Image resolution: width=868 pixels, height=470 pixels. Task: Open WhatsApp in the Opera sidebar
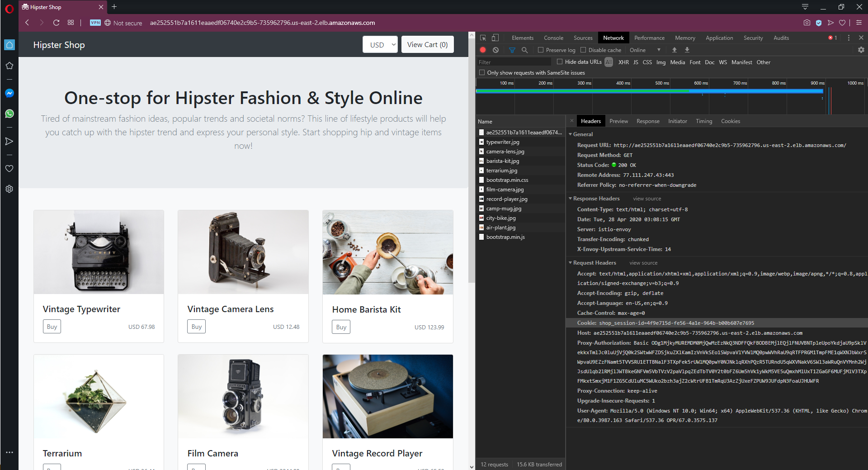9,114
